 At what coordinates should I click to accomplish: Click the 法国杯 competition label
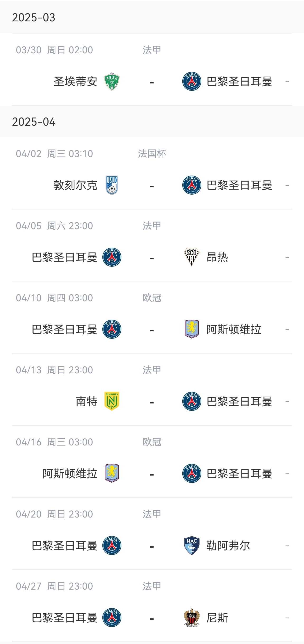152,154
